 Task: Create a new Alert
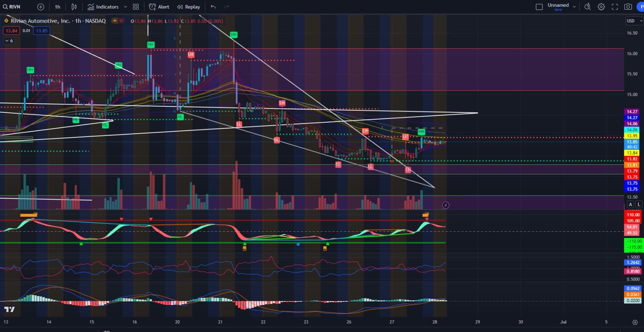tap(159, 7)
